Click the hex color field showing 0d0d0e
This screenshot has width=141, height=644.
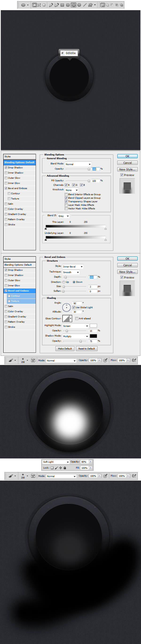pyautogui.click(x=71, y=53)
